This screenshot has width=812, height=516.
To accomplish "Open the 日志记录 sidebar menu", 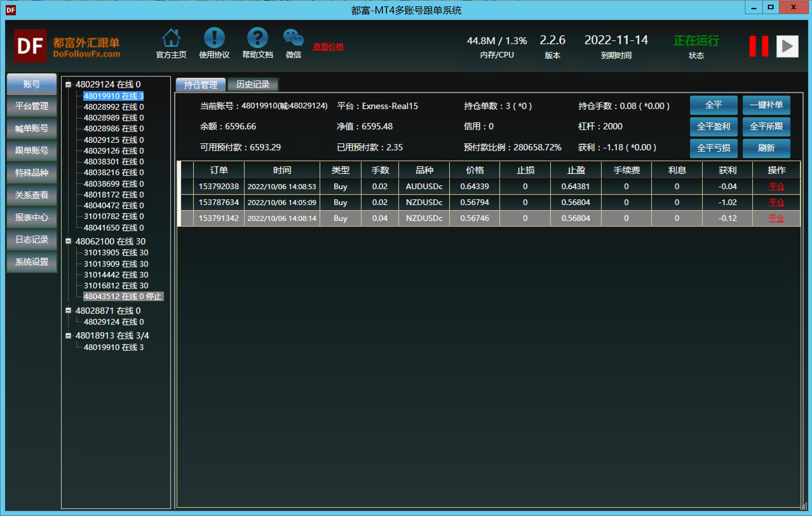I will [x=32, y=240].
